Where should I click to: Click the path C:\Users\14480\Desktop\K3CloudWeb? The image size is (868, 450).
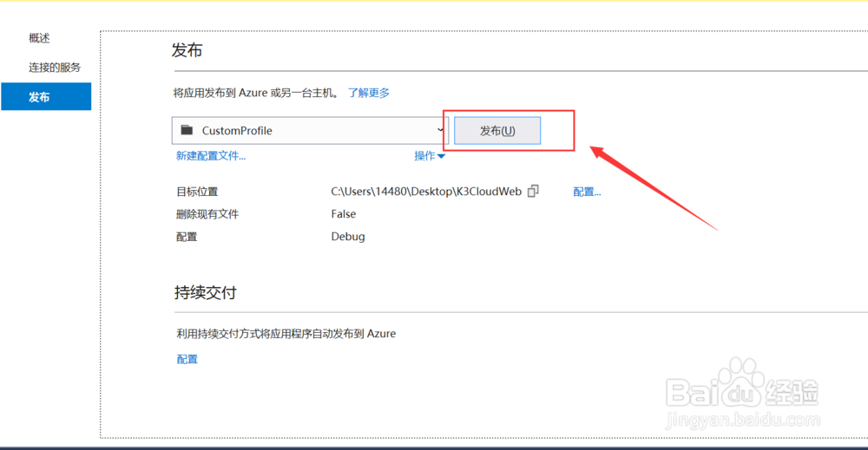tap(426, 192)
